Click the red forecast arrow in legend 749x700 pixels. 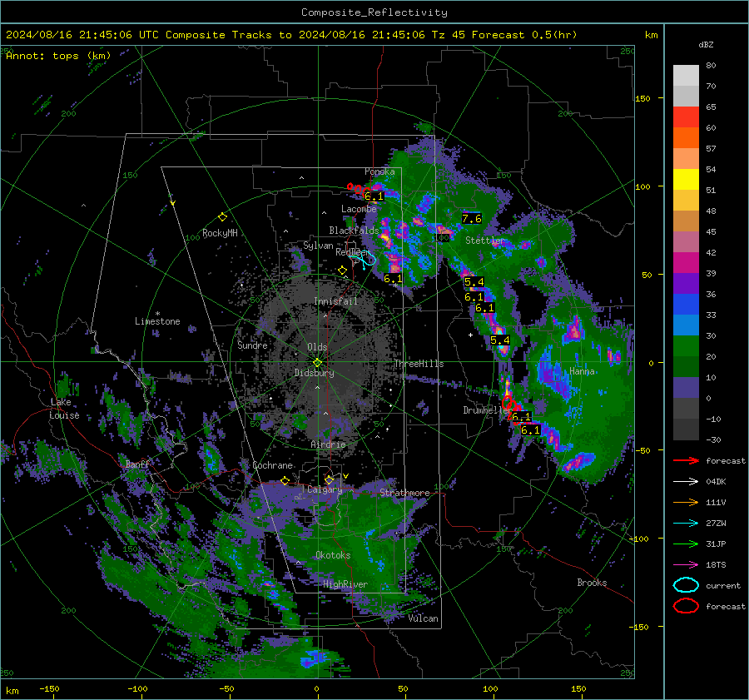point(686,460)
